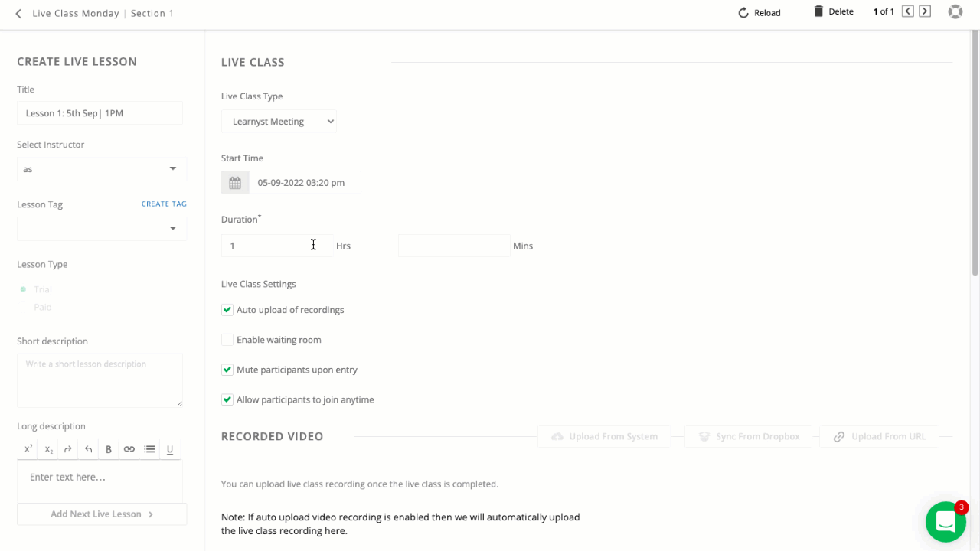Click the help lifebuoy icon
Image resolution: width=980 pixels, height=551 pixels.
click(x=955, y=12)
